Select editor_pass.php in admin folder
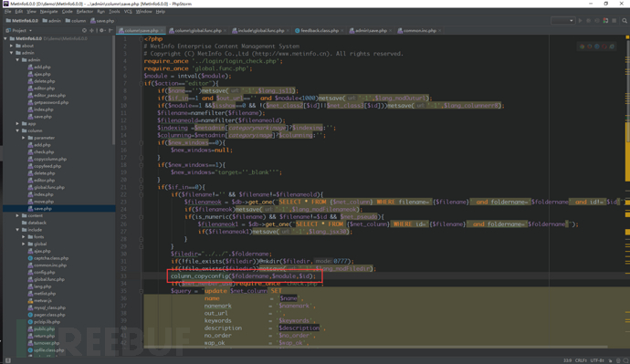The height and width of the screenshot is (364, 630). (47, 95)
